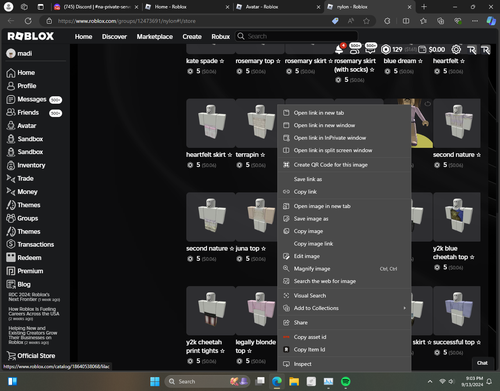Click the taskbar clock showing 9:03 PM
500x391 pixels.
pyautogui.click(x=472, y=381)
